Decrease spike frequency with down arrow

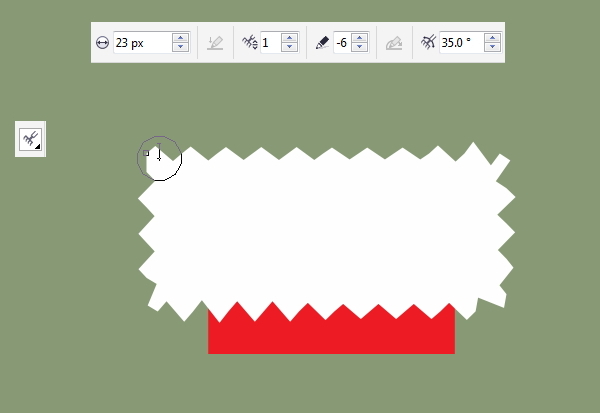289,47
